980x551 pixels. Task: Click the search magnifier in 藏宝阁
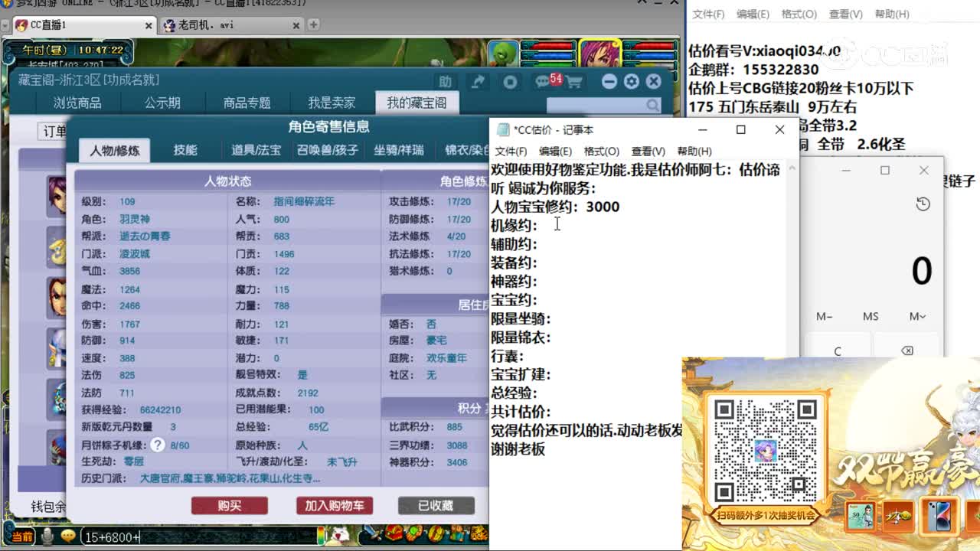pos(652,105)
